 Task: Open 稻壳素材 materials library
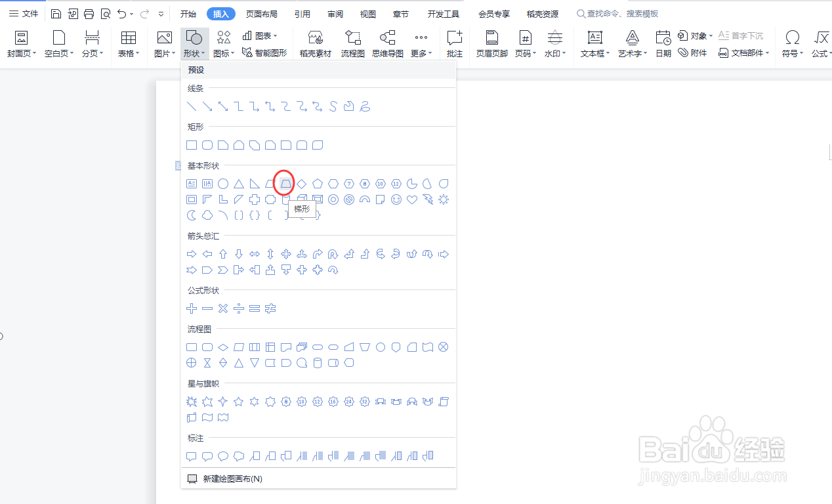pos(316,44)
